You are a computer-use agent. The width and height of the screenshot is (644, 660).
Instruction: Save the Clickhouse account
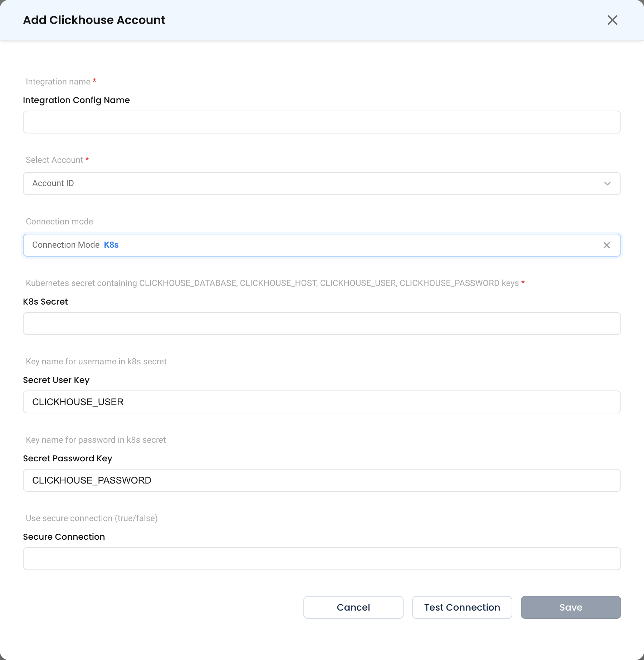571,607
